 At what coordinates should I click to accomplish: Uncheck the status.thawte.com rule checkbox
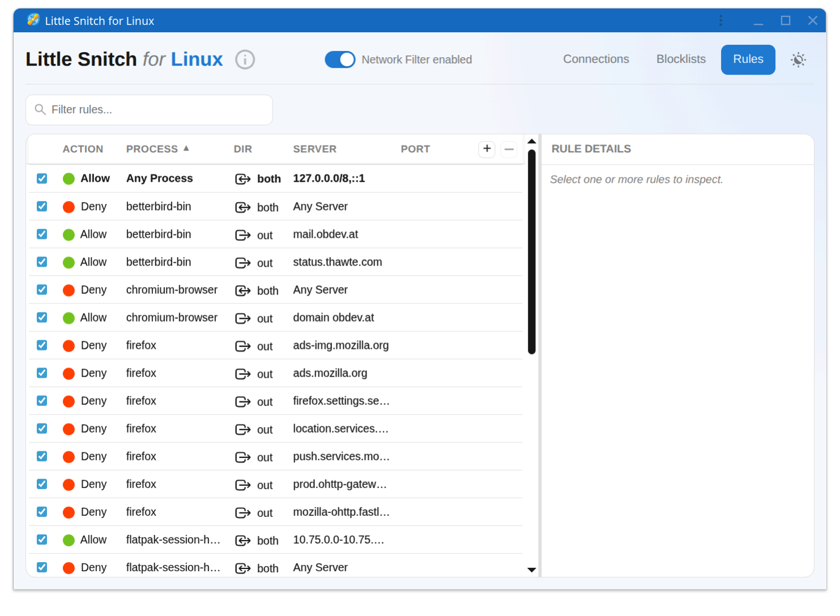[42, 262]
